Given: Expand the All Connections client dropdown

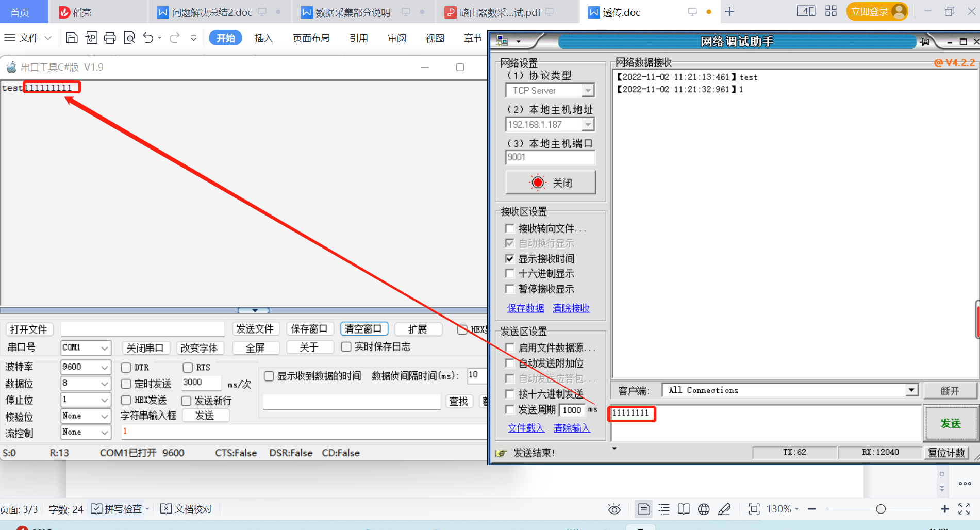Looking at the screenshot, I should 911,390.
